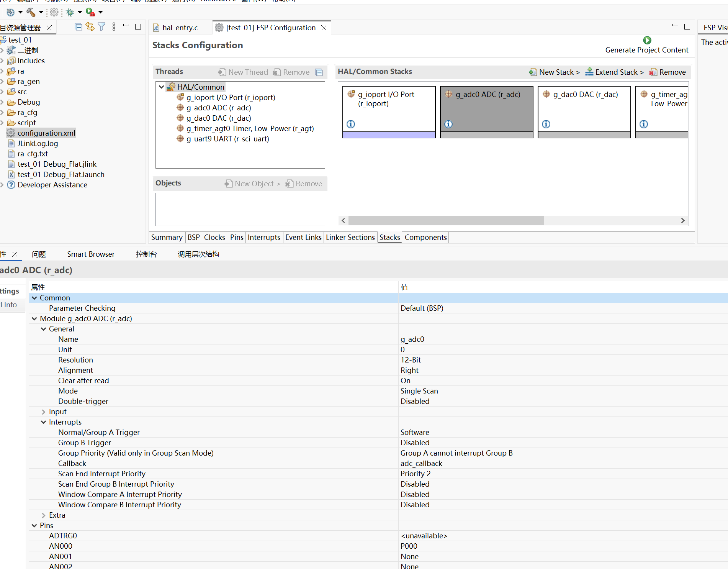728x569 pixels.
Task: Click the bug debug icon in toolbar
Action: click(70, 12)
